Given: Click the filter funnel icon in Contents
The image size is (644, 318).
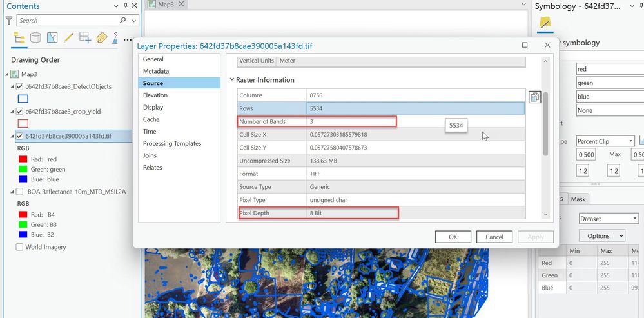Looking at the screenshot, I should point(8,21).
